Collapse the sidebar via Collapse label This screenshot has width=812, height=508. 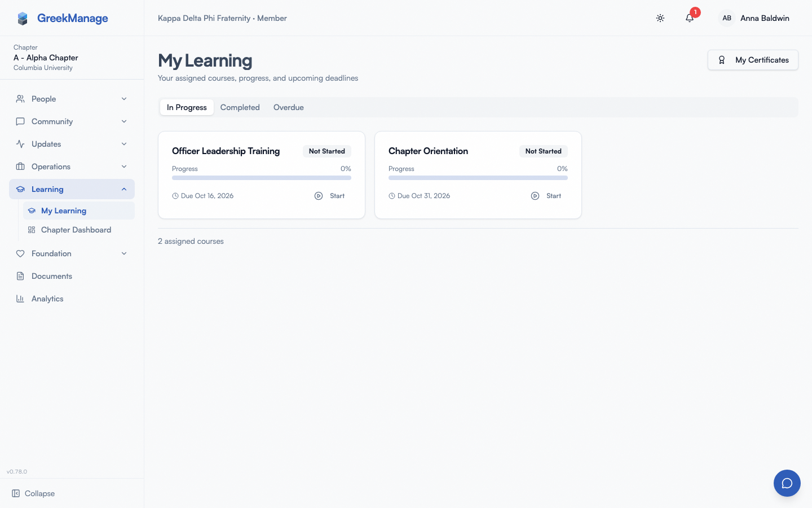point(39,493)
